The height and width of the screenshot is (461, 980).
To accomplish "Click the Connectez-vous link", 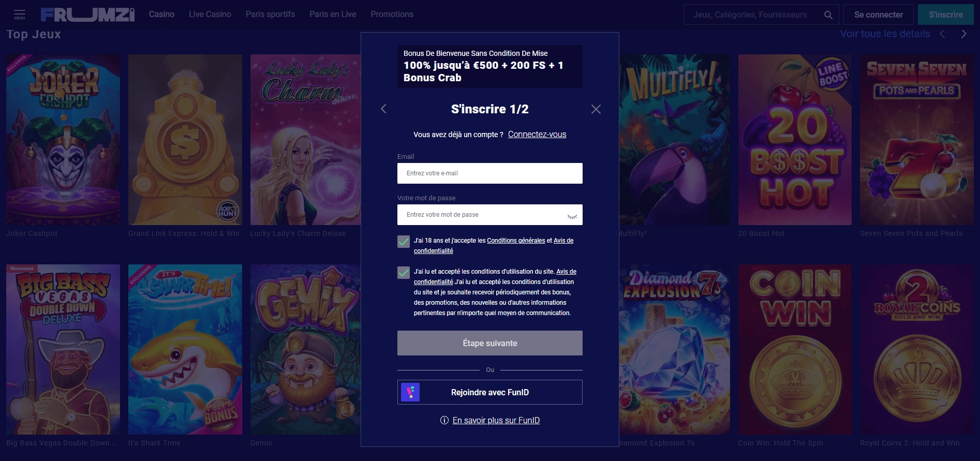I will 537,135.
